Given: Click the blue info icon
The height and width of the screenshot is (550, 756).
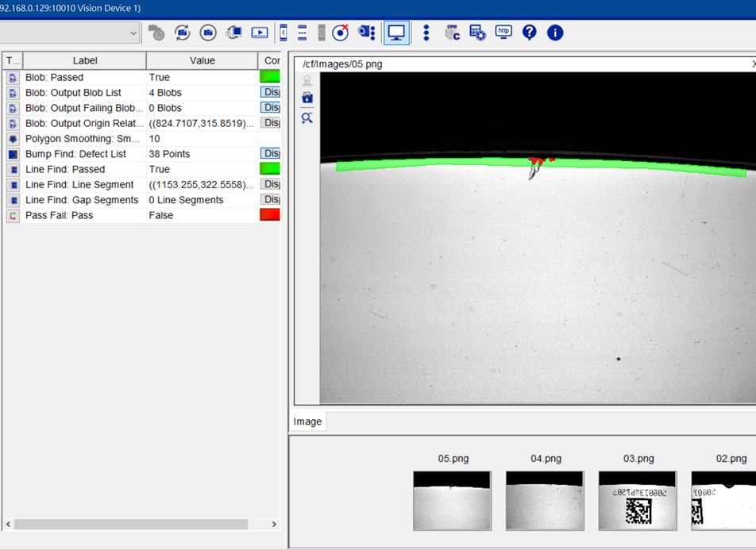Looking at the screenshot, I should [555, 33].
